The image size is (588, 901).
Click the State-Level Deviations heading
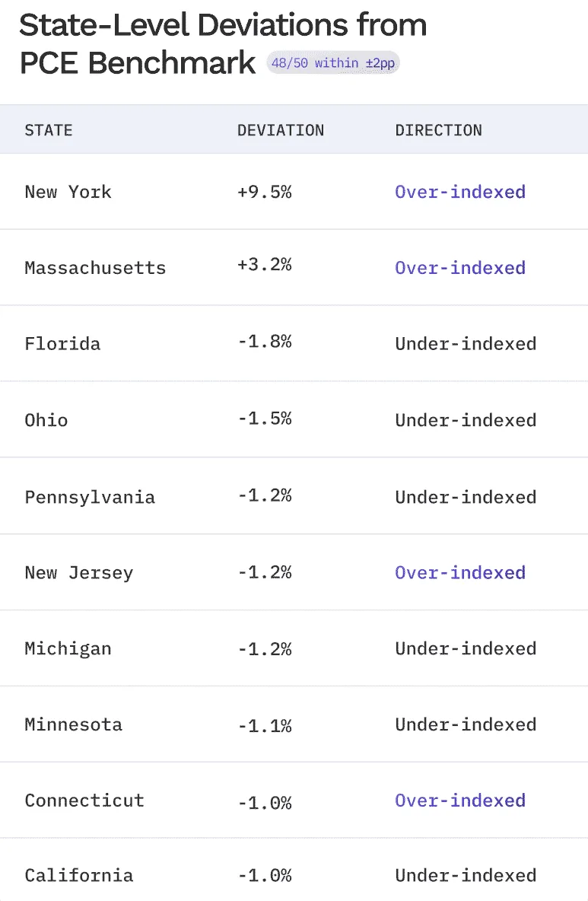pyautogui.click(x=223, y=43)
